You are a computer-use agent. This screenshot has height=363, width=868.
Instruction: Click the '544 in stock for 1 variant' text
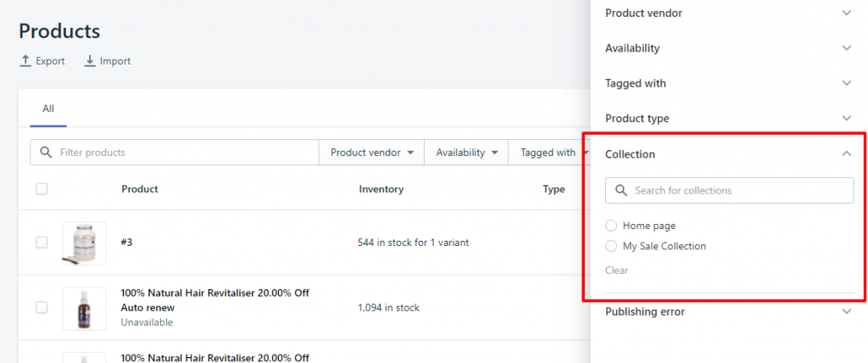pyautogui.click(x=414, y=243)
